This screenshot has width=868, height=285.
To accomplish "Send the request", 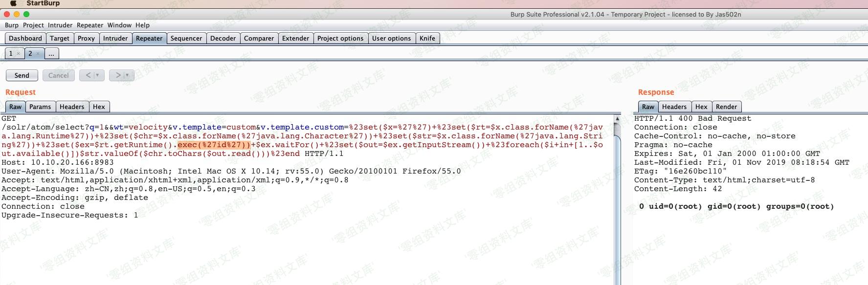I will 22,75.
